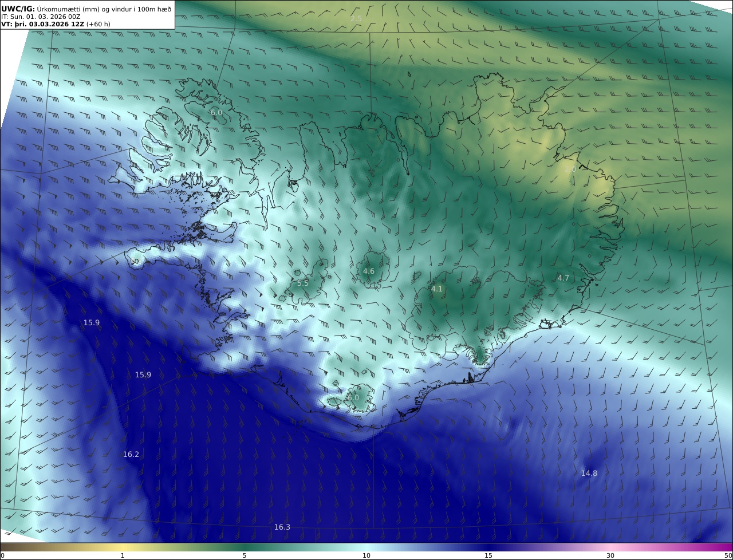
Task: Click the colorbar tick labeled 5
Action: pos(245,555)
